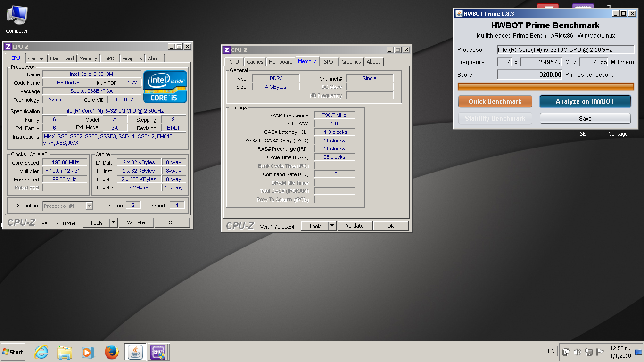Select the Java HWBOT Prime taskbar icon
Screen dimensions: 644x362
point(135,352)
